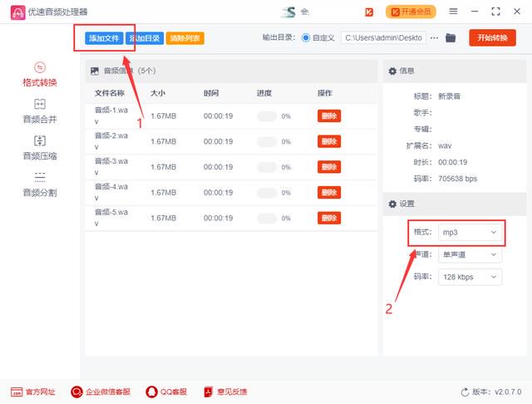Open QQ客服 penguin icon
Screen dimensions: 532x404
pos(151,392)
